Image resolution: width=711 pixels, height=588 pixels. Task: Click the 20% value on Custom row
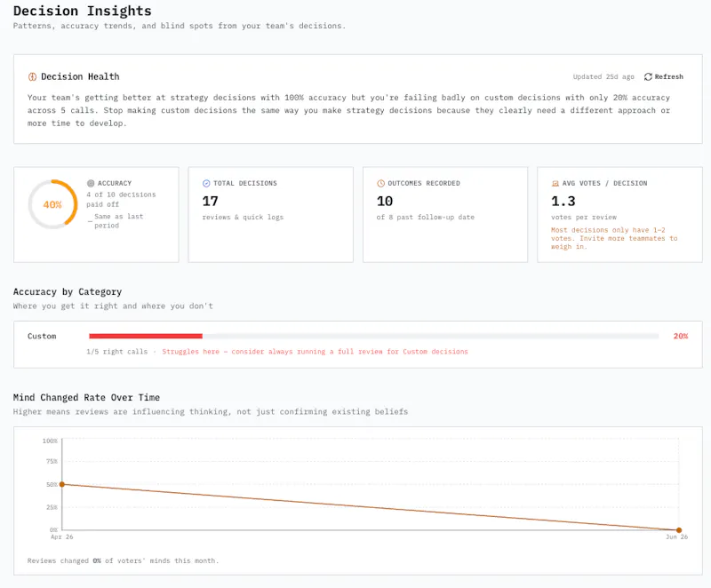click(681, 336)
